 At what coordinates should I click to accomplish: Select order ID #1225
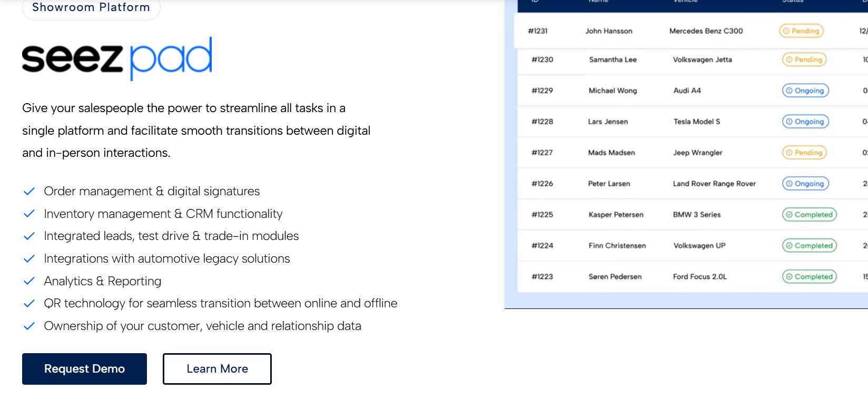pos(542,215)
